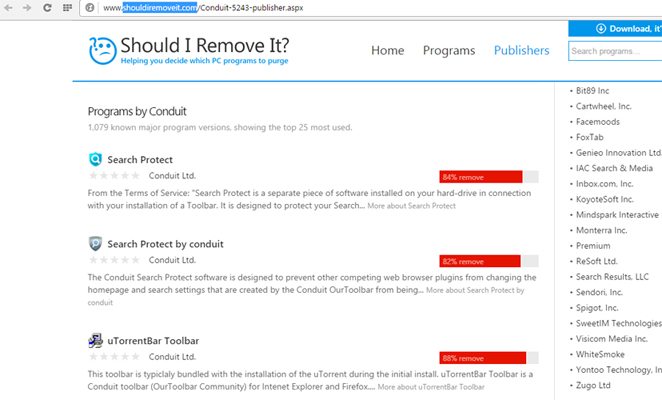This screenshot has height=400, width=662.
Task: Click the browser forward arrow
Action: (x=27, y=8)
